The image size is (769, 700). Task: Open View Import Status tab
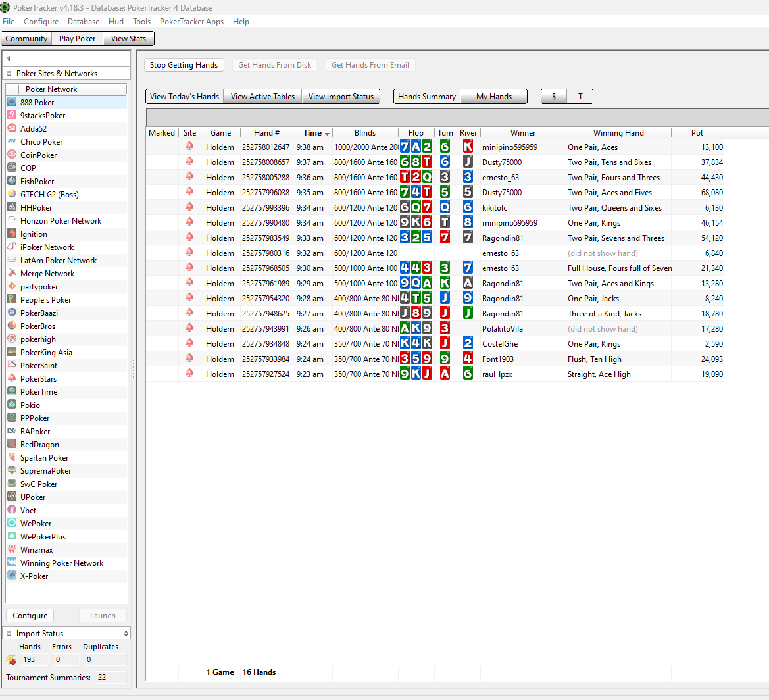tap(341, 97)
